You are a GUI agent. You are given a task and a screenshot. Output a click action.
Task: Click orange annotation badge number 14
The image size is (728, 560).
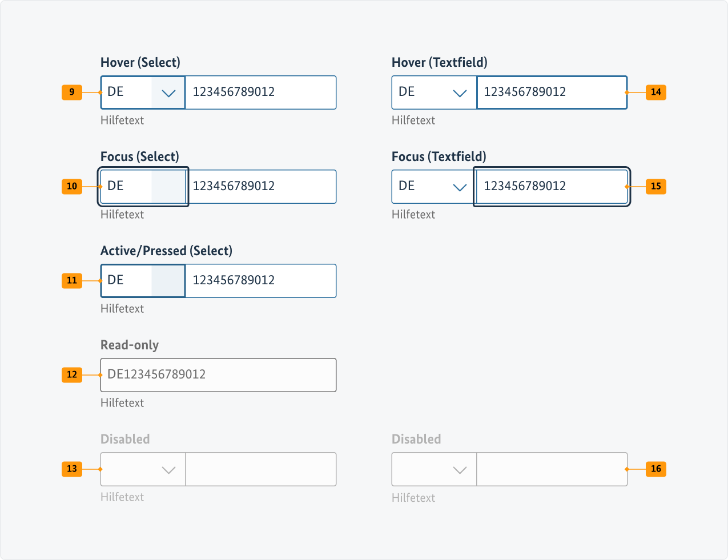(655, 92)
